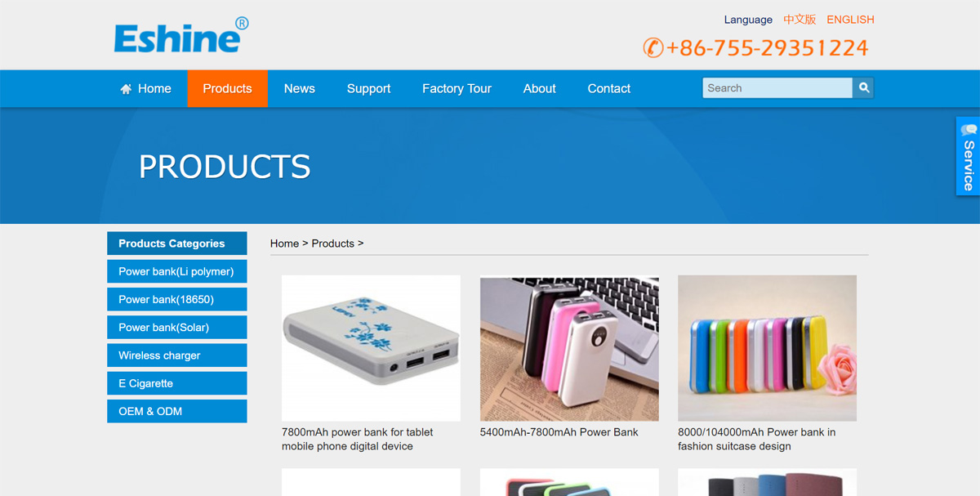The height and width of the screenshot is (496, 980).
Task: Click the Eshine logo
Action: pyautogui.click(x=180, y=36)
